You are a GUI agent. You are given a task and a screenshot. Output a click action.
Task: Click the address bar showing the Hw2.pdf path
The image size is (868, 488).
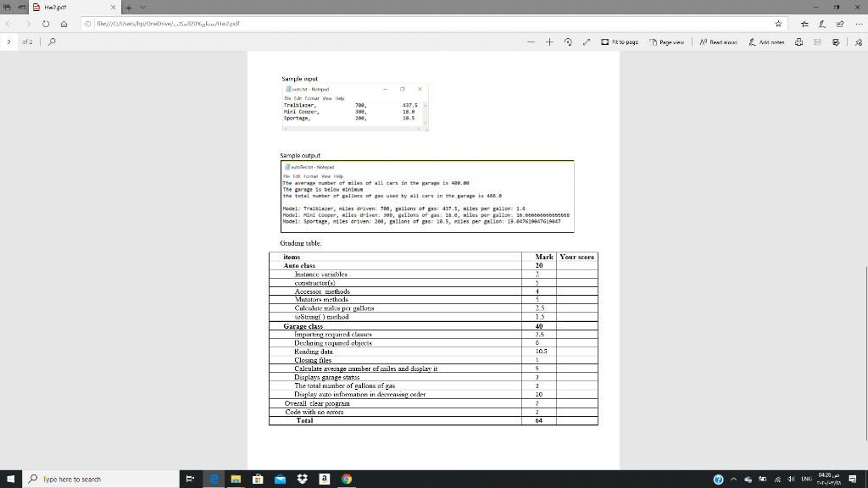click(431, 24)
